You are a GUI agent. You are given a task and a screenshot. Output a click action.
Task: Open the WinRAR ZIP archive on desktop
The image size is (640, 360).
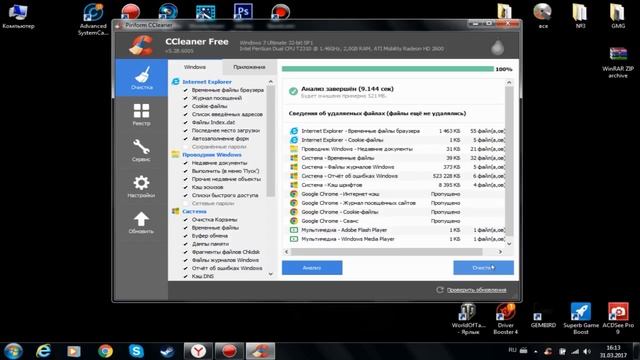click(618, 62)
